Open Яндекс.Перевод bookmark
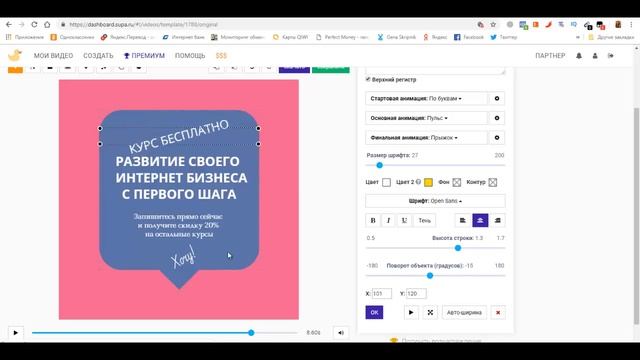Image resolution: width=640 pixels, height=360 pixels. 127,37
